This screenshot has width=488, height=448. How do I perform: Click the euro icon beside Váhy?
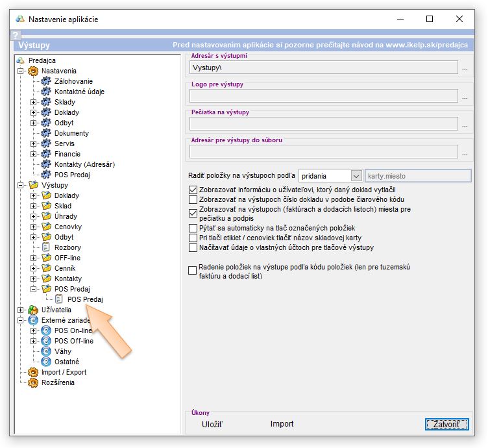click(45, 351)
